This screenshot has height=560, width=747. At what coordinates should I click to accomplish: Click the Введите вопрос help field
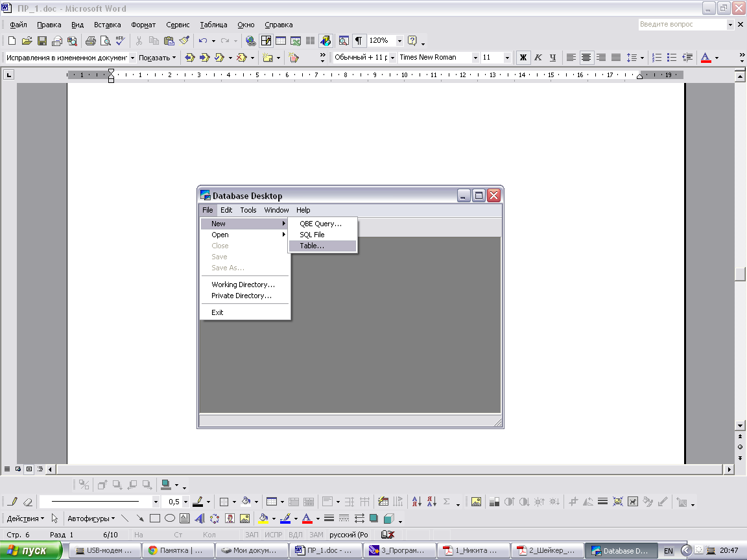[x=682, y=24]
